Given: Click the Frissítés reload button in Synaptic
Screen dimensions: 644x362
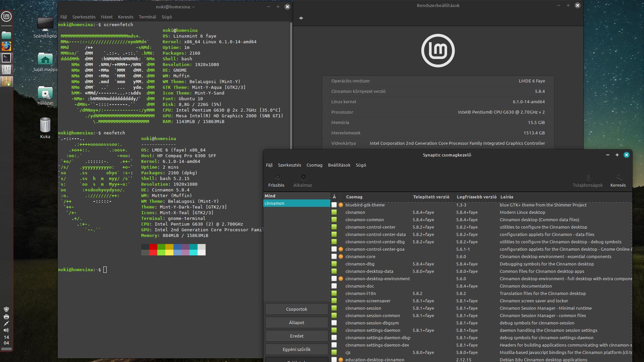Looking at the screenshot, I should click(276, 181).
